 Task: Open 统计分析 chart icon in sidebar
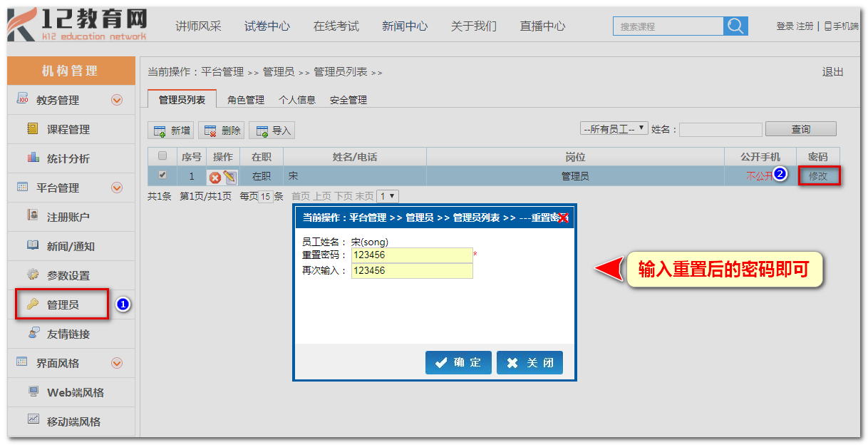pos(33,158)
